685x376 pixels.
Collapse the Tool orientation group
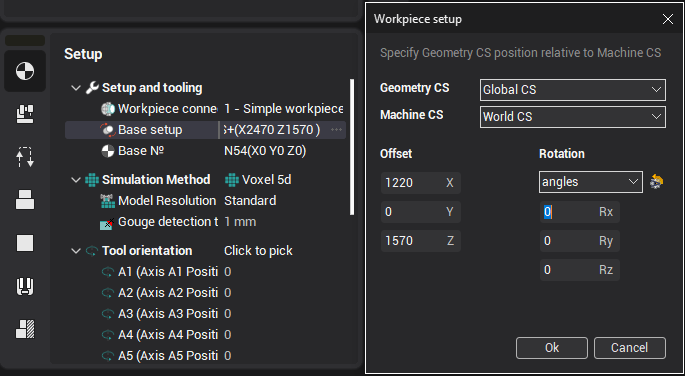[76, 251]
